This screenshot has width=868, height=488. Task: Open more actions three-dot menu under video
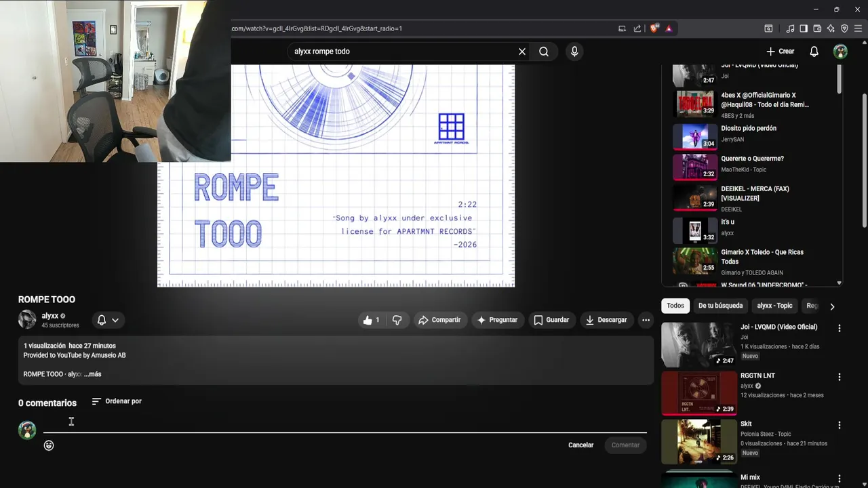tap(646, 320)
